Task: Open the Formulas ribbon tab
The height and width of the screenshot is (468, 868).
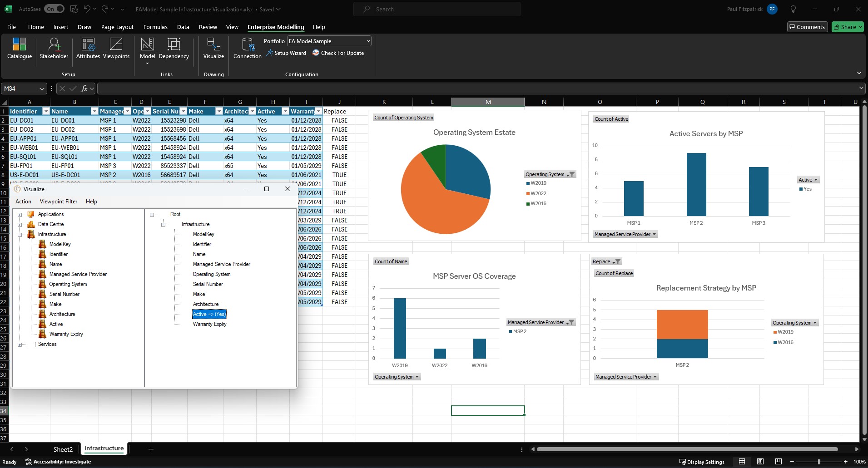Action: pyautogui.click(x=155, y=27)
